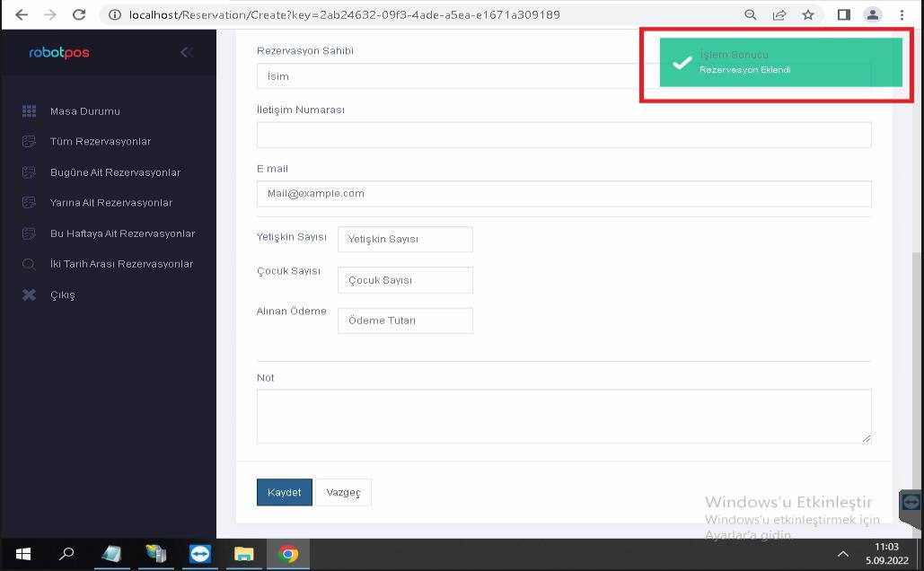Focus the Yetişkin Sayısı input field

[405, 239]
